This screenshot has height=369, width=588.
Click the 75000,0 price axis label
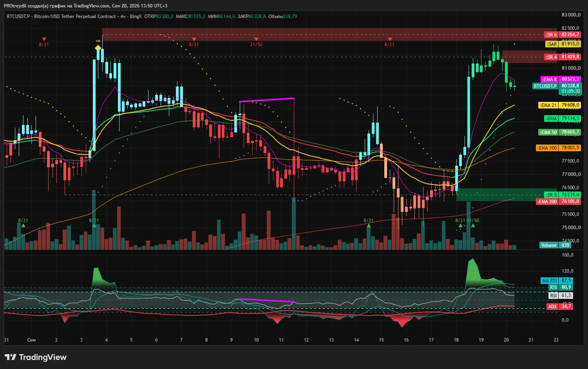(571, 228)
